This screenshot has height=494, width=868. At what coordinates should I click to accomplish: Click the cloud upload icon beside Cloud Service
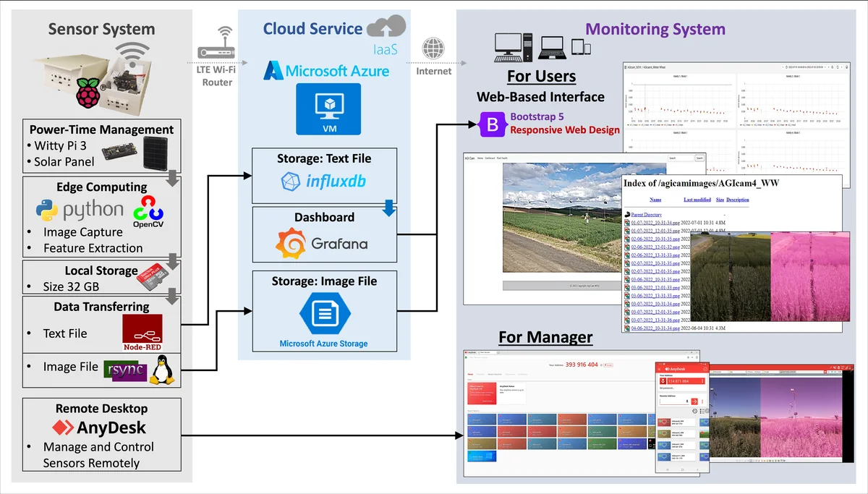click(386, 28)
